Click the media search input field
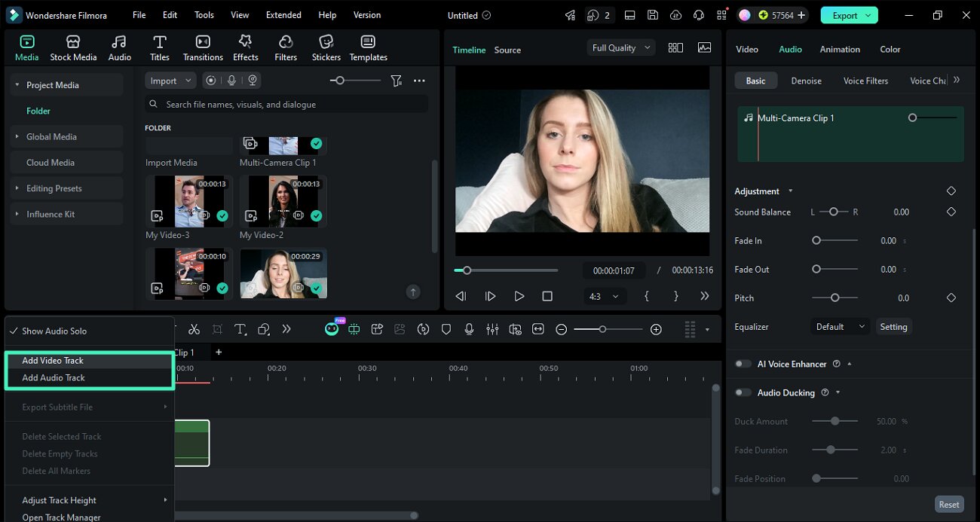The image size is (980, 522). pos(286,104)
